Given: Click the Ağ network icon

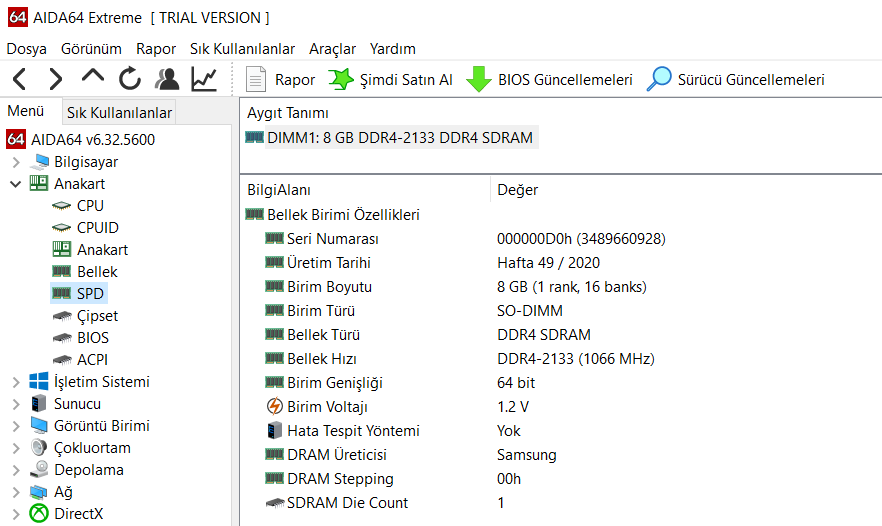Looking at the screenshot, I should 39,492.
